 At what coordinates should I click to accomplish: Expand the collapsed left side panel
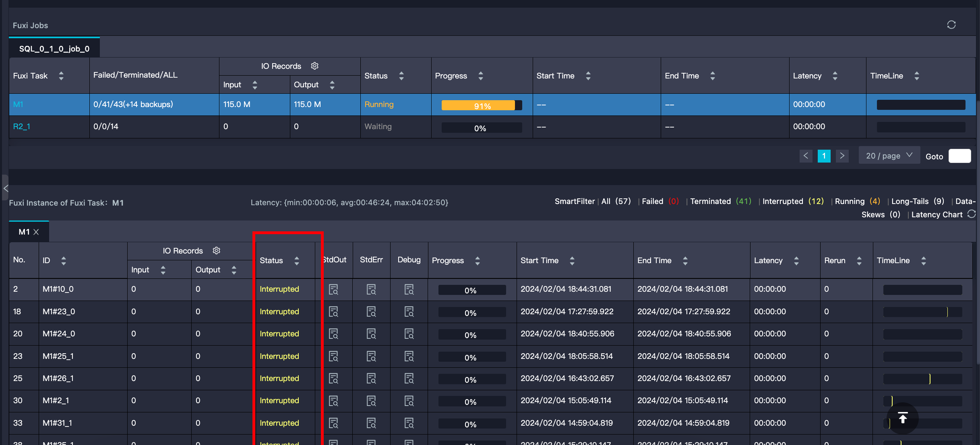(x=5, y=188)
